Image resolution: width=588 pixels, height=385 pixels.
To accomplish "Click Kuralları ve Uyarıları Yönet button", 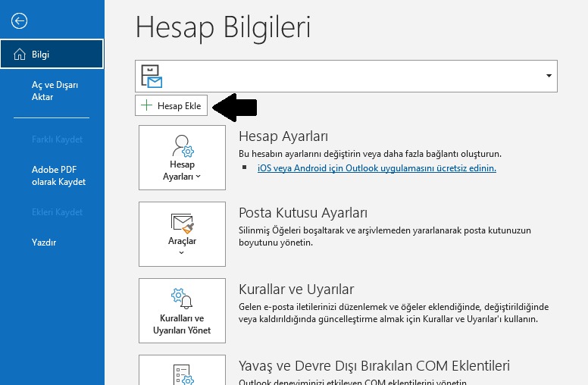I will [x=182, y=310].
